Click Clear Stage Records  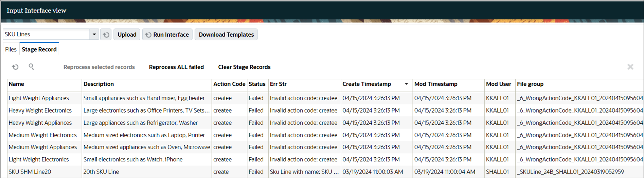click(244, 67)
